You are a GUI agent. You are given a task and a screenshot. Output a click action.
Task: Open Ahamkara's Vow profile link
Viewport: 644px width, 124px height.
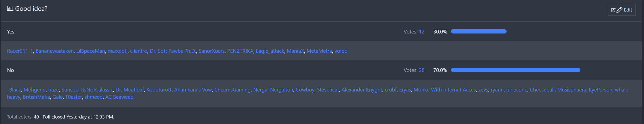pos(193,90)
